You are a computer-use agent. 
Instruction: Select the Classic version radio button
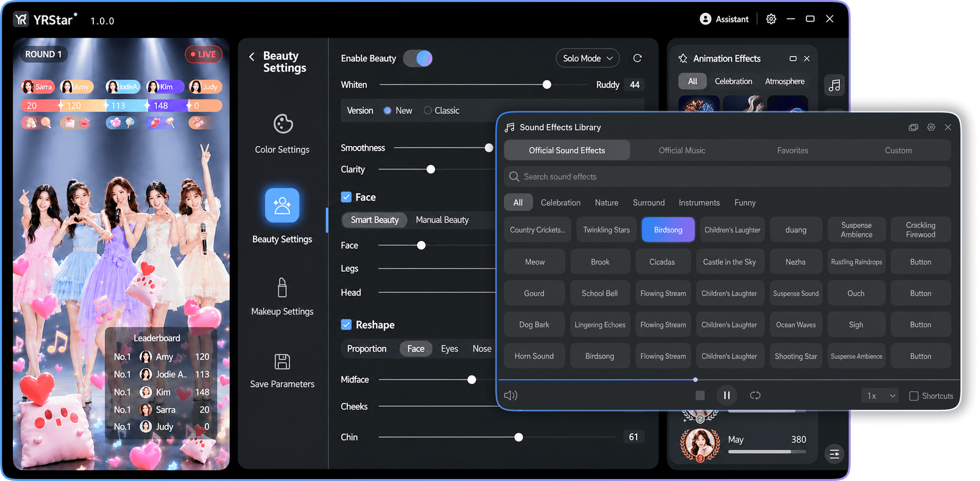click(428, 111)
